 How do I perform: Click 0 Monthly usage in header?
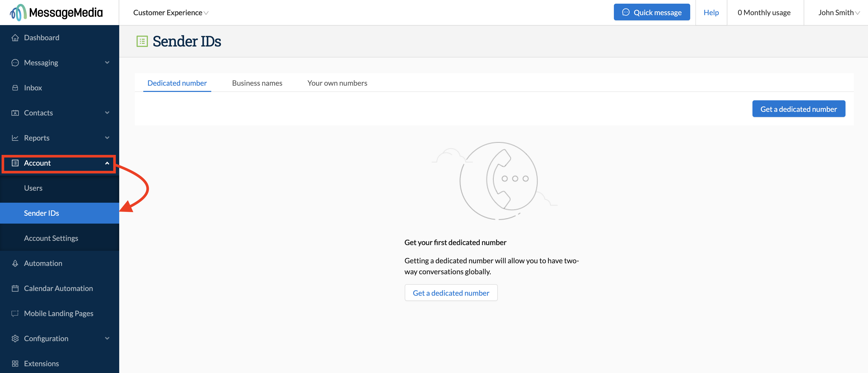click(764, 13)
